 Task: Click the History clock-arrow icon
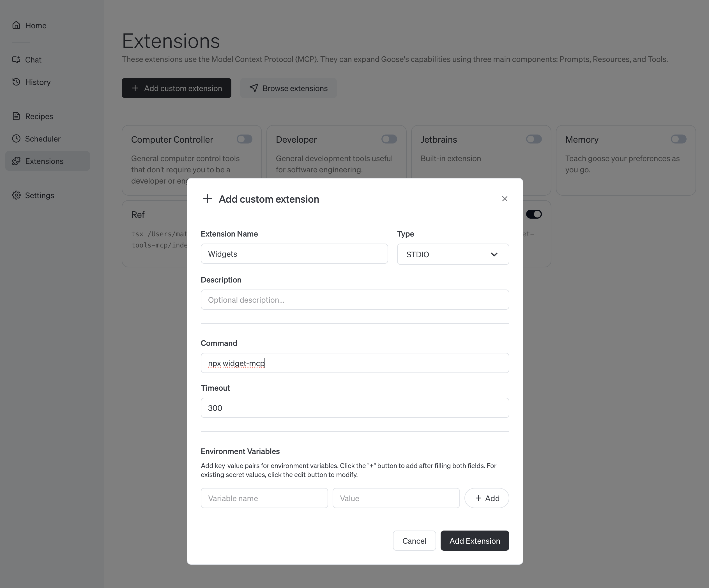[16, 82]
